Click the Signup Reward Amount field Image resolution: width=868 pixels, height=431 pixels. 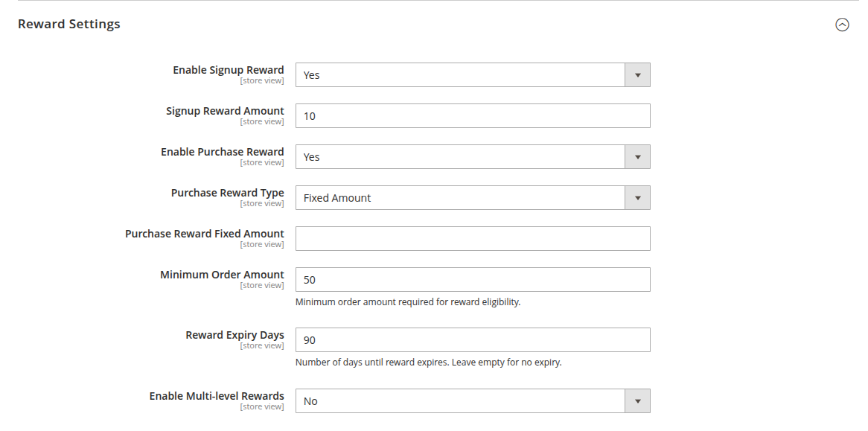(473, 116)
